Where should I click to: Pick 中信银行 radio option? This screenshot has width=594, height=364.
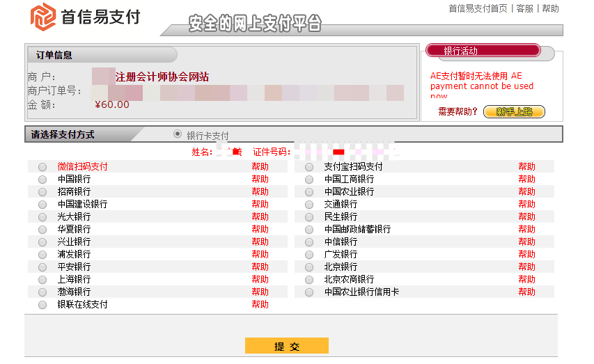tap(309, 242)
